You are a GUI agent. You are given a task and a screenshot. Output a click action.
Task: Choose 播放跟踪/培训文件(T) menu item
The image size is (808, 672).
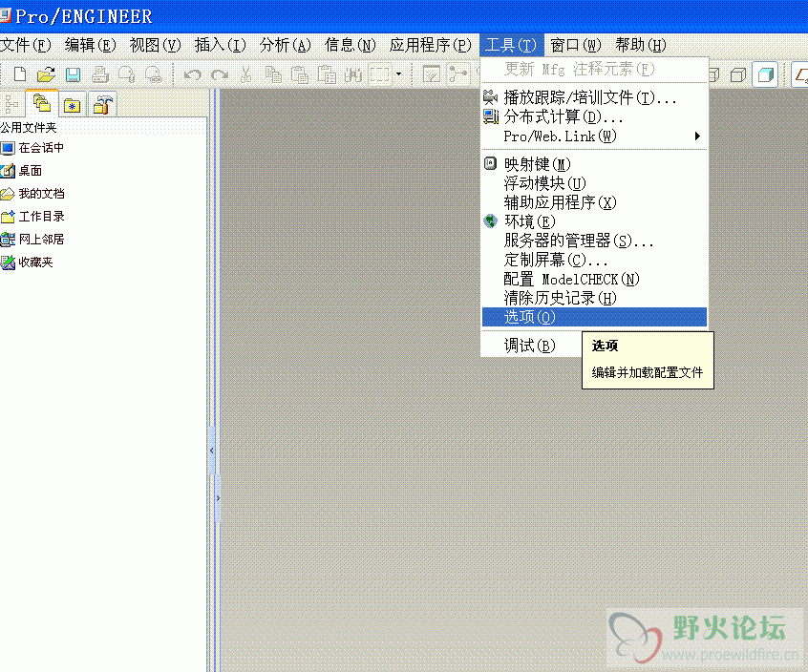coord(594,97)
